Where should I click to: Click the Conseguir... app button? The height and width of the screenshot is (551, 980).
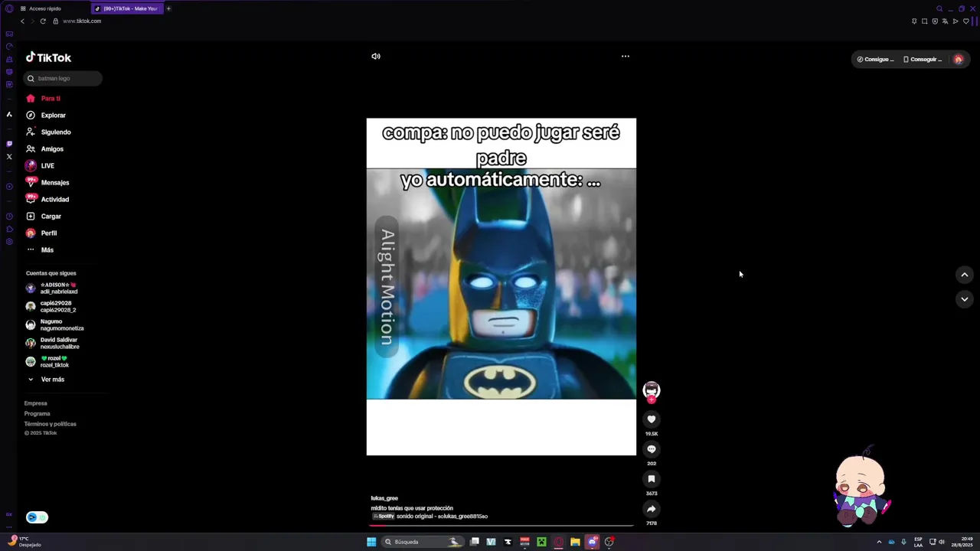coord(923,59)
